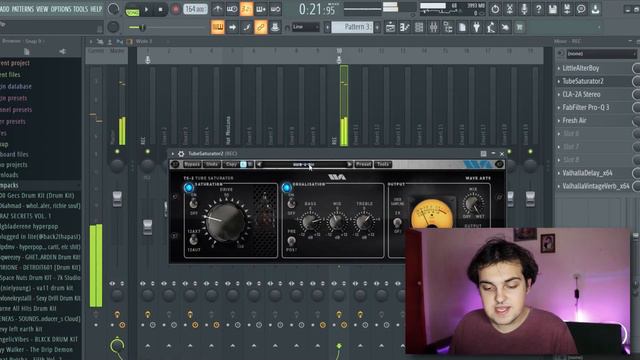Adjust the main volume slider
The height and width of the screenshot is (360, 640).
pyautogui.click(x=167, y=27)
